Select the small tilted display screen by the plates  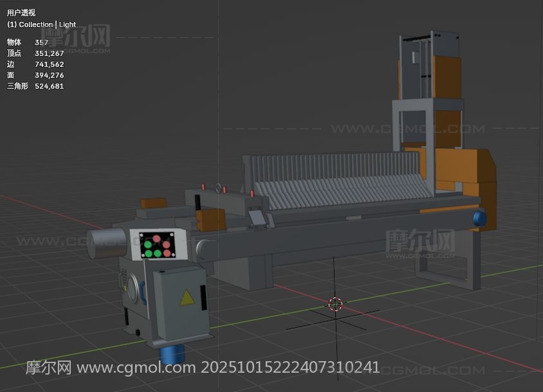[x=258, y=218]
